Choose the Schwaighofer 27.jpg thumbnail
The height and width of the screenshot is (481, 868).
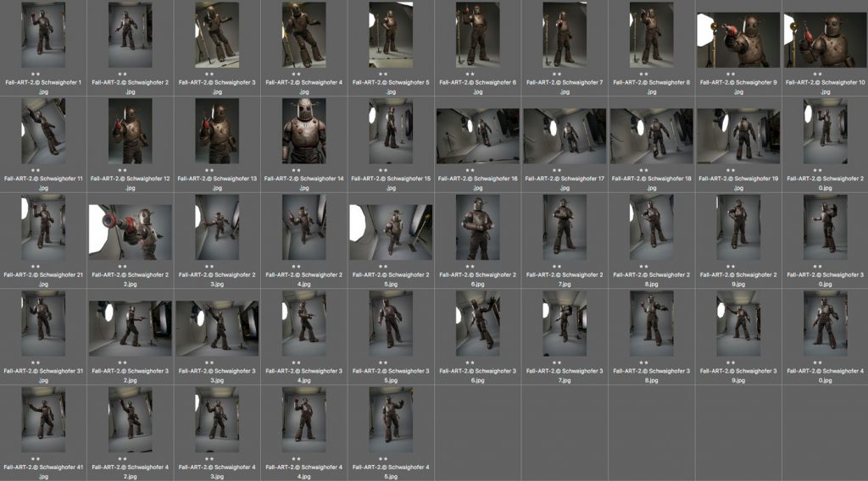[x=565, y=227]
